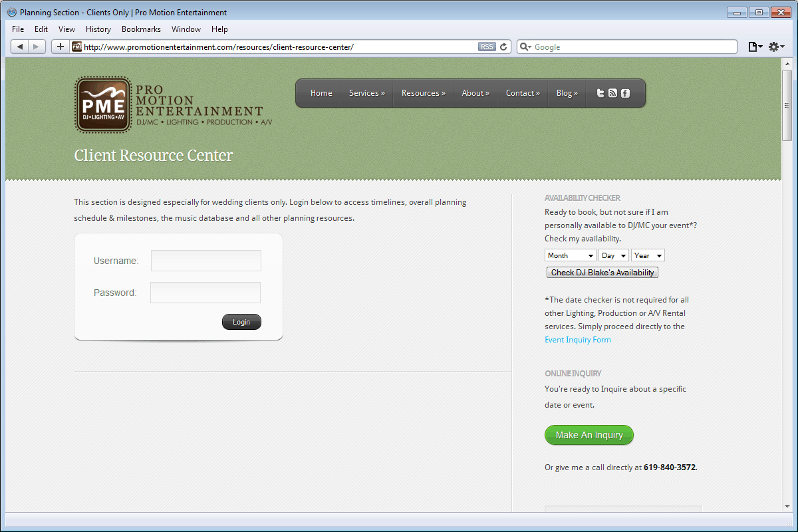The height and width of the screenshot is (532, 798).
Task: Click the Login button
Action: tap(241, 322)
